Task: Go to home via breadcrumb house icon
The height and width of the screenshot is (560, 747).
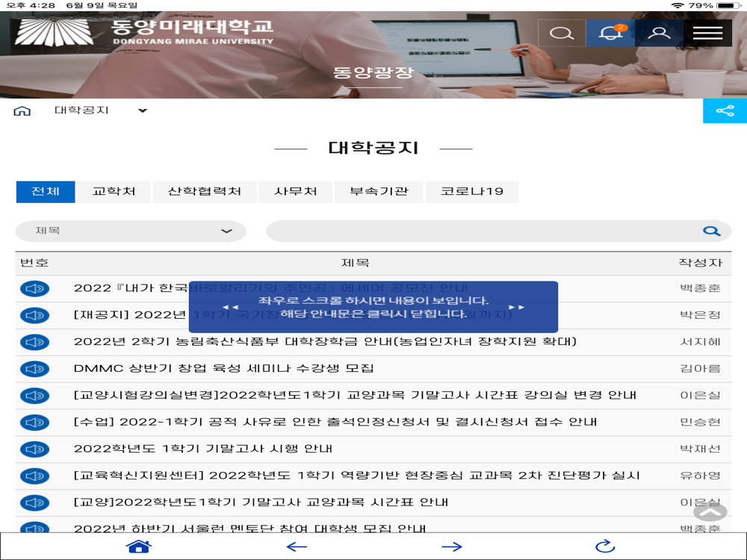Action: tap(22, 111)
